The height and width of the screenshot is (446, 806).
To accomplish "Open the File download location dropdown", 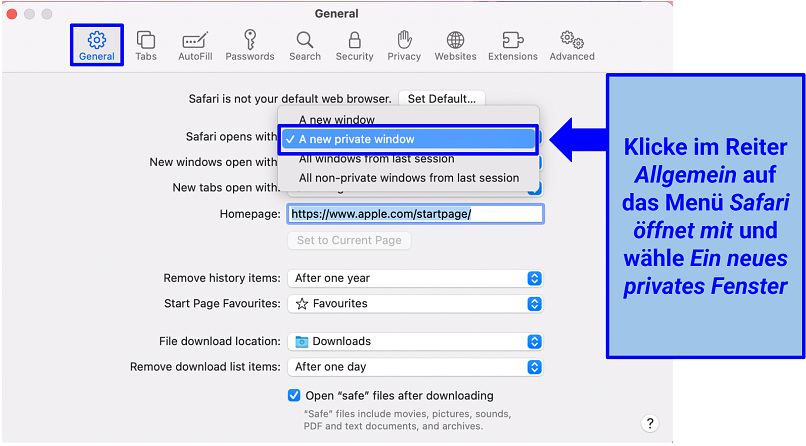I will [415, 341].
